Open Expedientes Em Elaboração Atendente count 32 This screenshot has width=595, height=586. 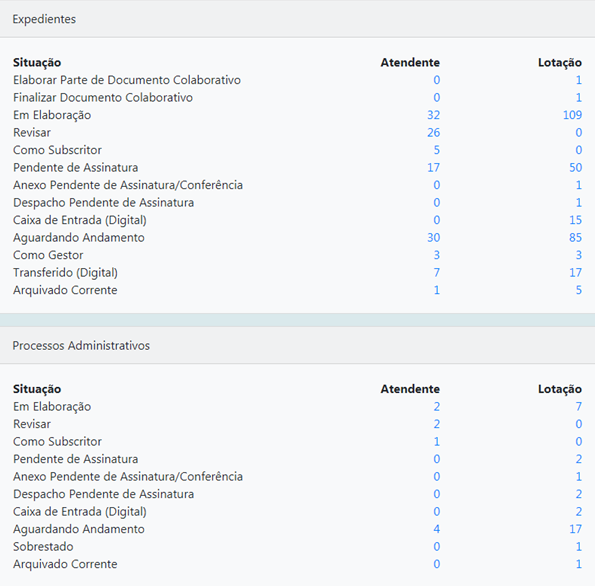point(433,115)
